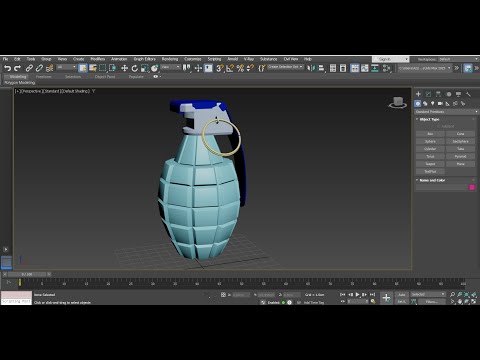Open the selection filter dropdown

pyautogui.click(x=66, y=67)
